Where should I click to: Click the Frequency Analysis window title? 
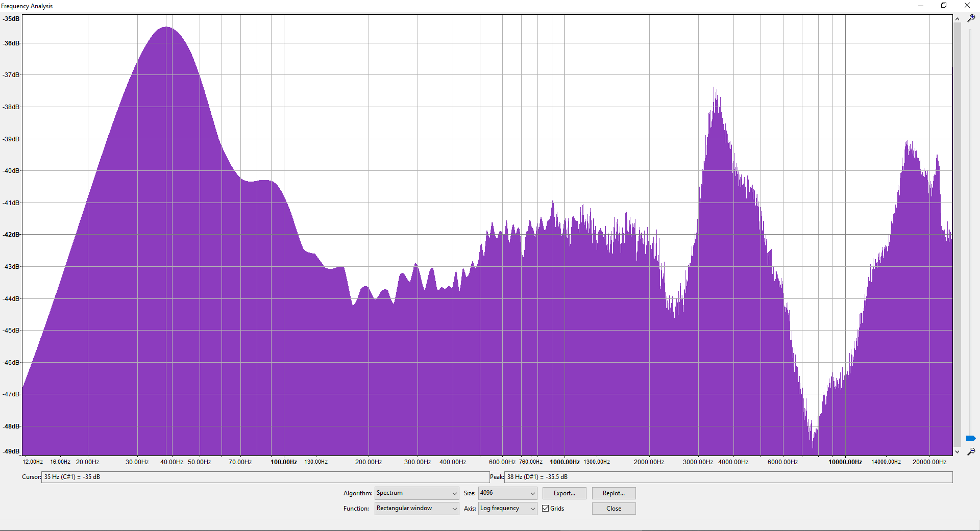[27, 6]
